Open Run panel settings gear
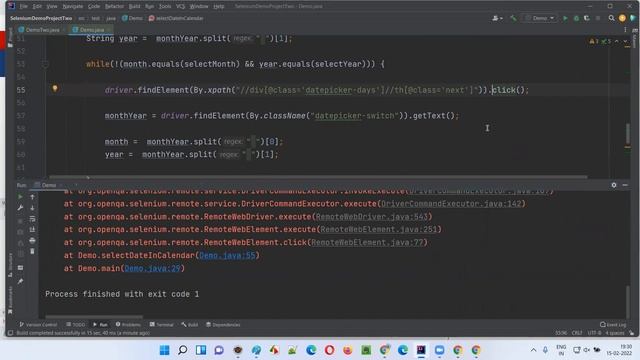This screenshot has width=640, height=360. click(x=614, y=185)
